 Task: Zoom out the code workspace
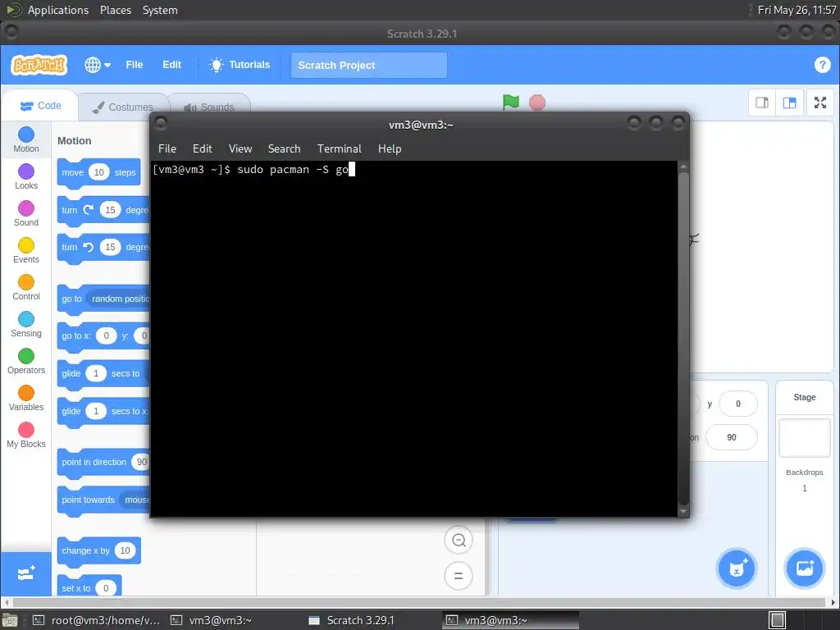pos(459,540)
